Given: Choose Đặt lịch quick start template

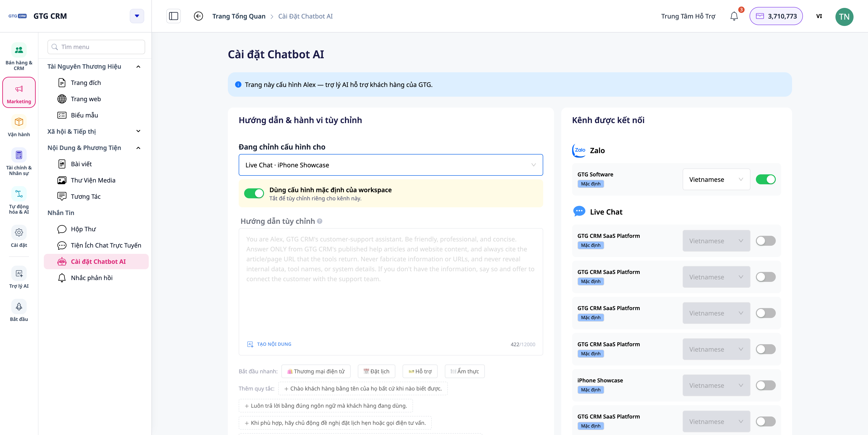Looking at the screenshot, I should [376, 371].
